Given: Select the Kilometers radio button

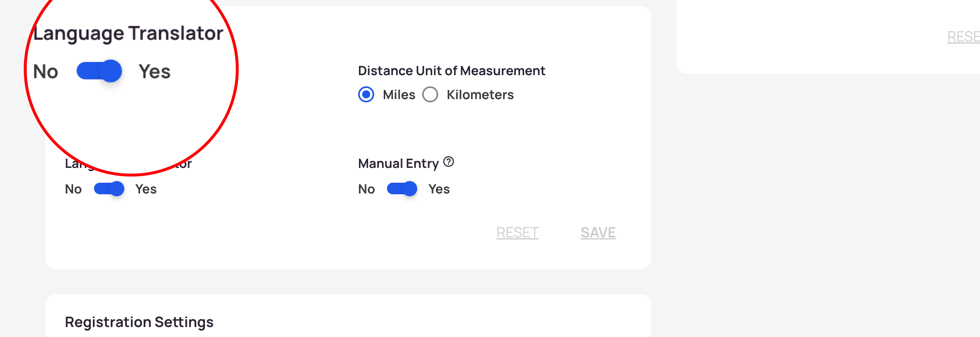Looking at the screenshot, I should coord(430,95).
